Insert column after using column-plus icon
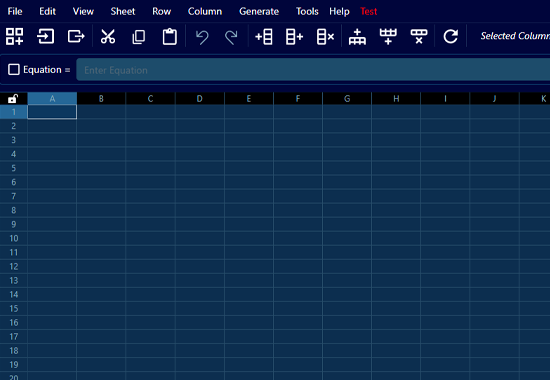The image size is (550, 380). pos(294,36)
